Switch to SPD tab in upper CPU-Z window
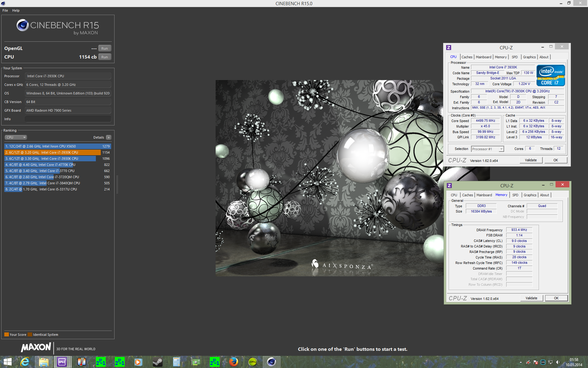 pos(515,57)
